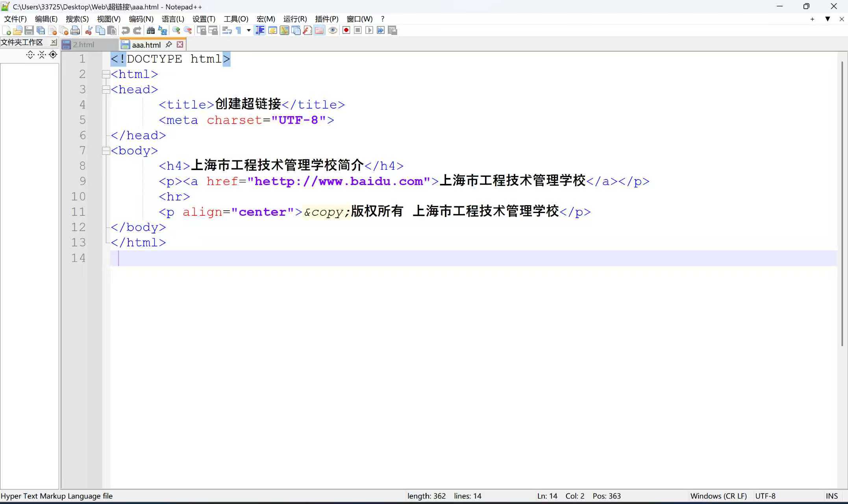The width and height of the screenshot is (848, 504).
Task: Click the Undo arrow icon
Action: [125, 30]
